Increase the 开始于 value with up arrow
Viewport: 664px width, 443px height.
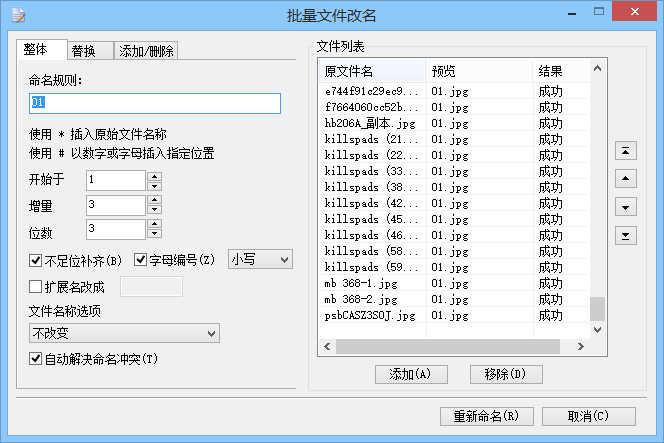(154, 175)
